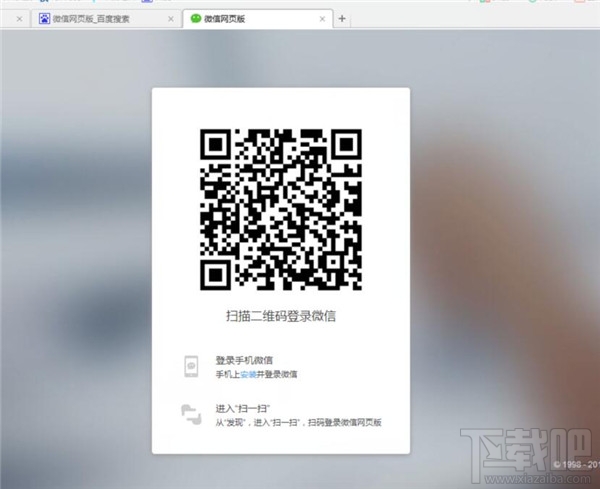Click the scan icon beside 进入"扫一扫"
Viewport: 600px width, 489px height.
(x=191, y=414)
